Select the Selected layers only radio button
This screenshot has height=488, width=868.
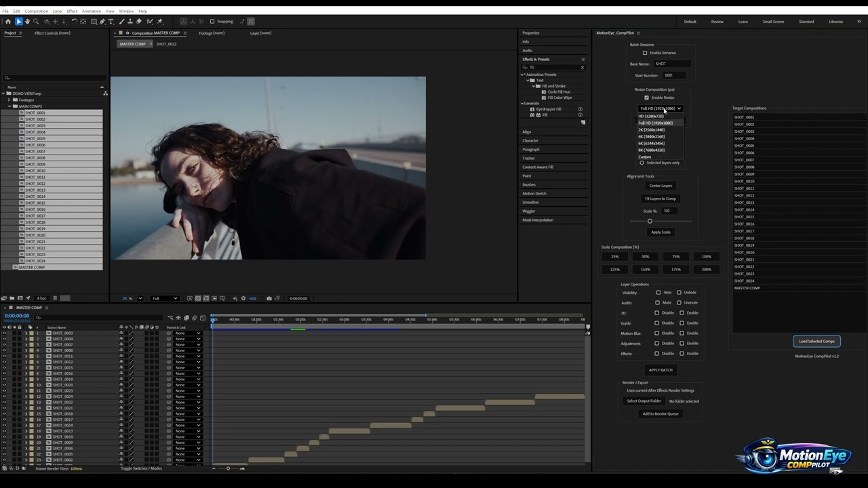coord(642,163)
